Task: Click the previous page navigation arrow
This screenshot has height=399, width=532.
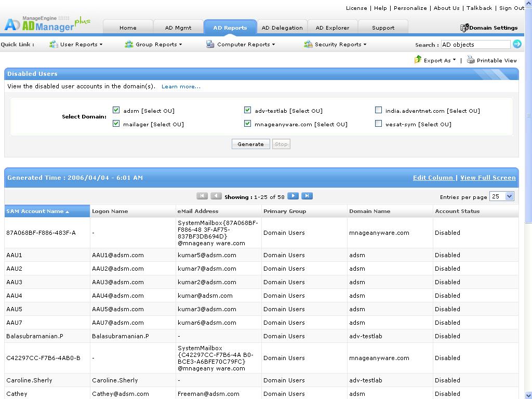Action: [216, 196]
